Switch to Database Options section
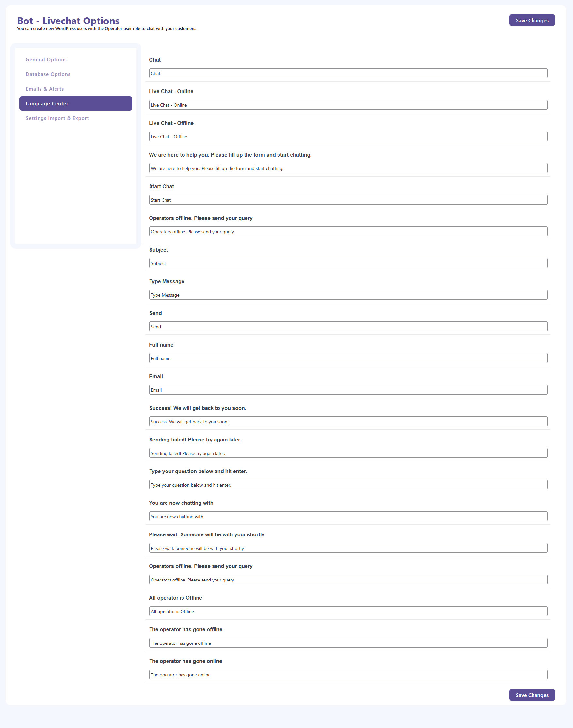573x728 pixels. pyautogui.click(x=48, y=74)
